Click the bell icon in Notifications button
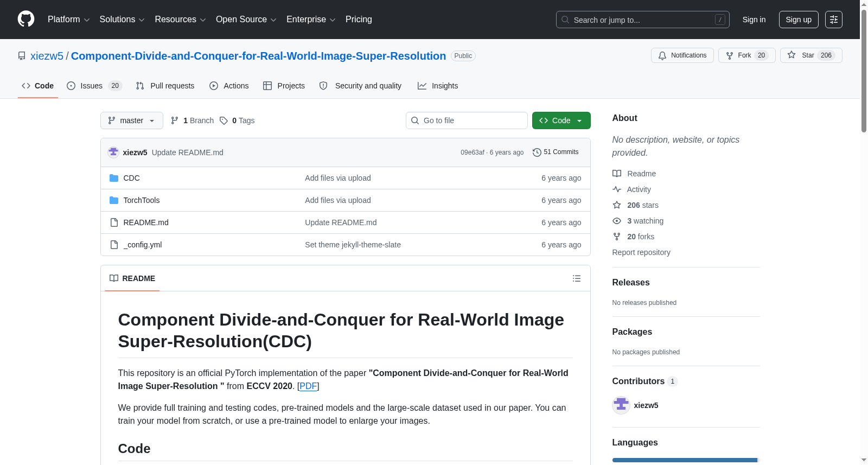This screenshot has width=868, height=465. pyautogui.click(x=662, y=55)
